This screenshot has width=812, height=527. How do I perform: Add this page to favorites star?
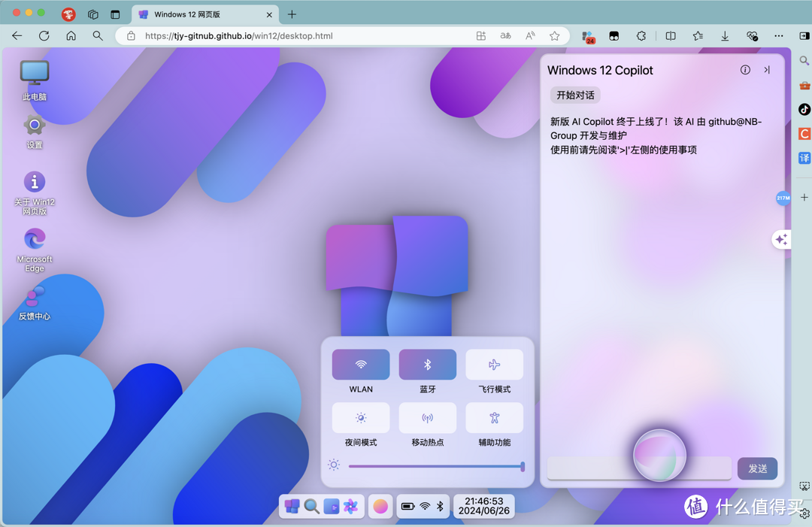[555, 36]
